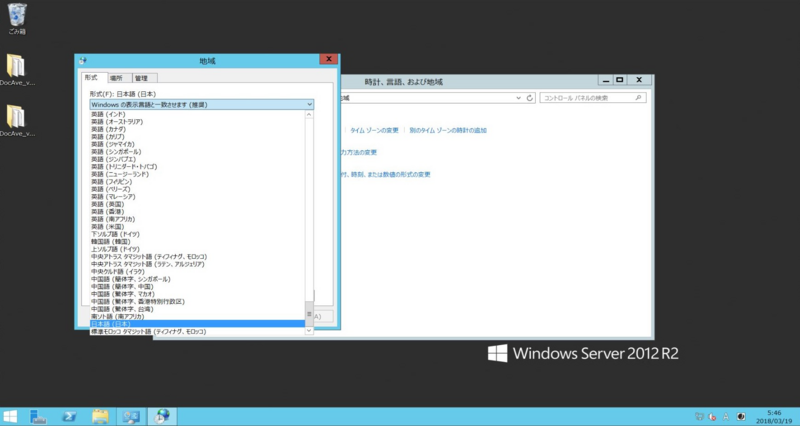This screenshot has width=800, height=426.
Task: Switch to the Control Panel taskbar item
Action: [x=131, y=416]
